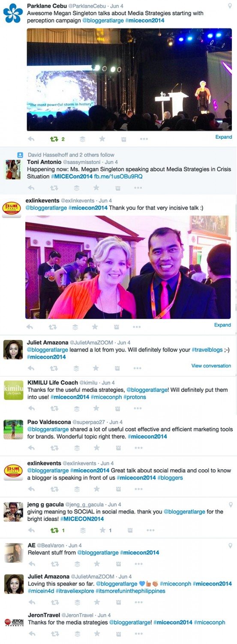This screenshot has width=237, height=644.
Task: Open the photo of two people posing
Action: coord(128,267)
